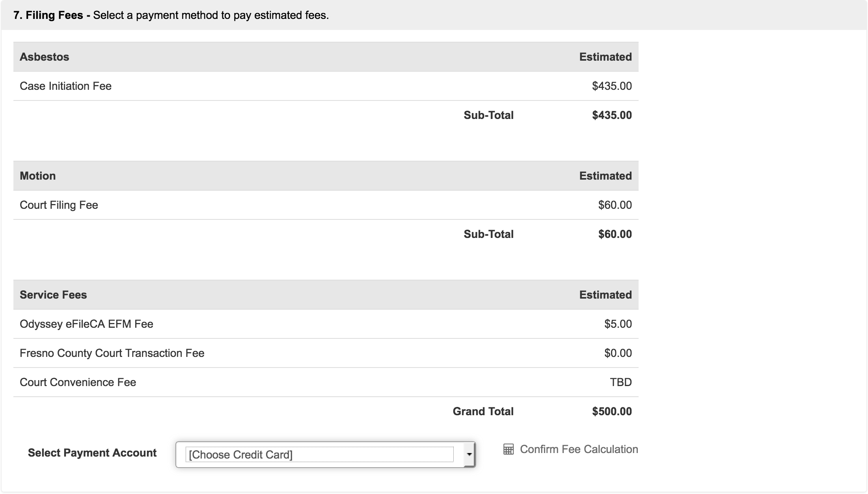Screen dimensions: 868x494
Task: Click the $60.00 Motion Sub-Total amount
Action: 615,234
